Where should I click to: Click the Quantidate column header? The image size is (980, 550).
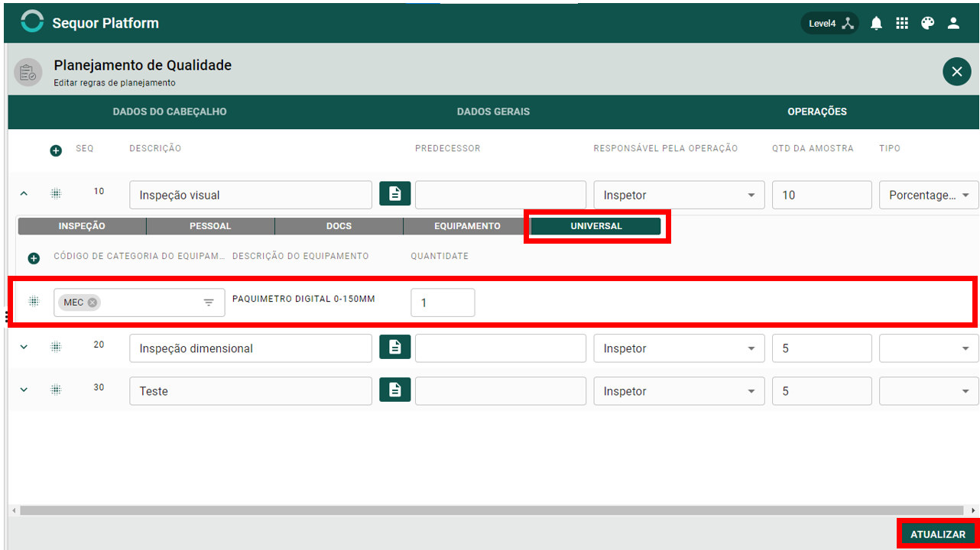pos(440,256)
